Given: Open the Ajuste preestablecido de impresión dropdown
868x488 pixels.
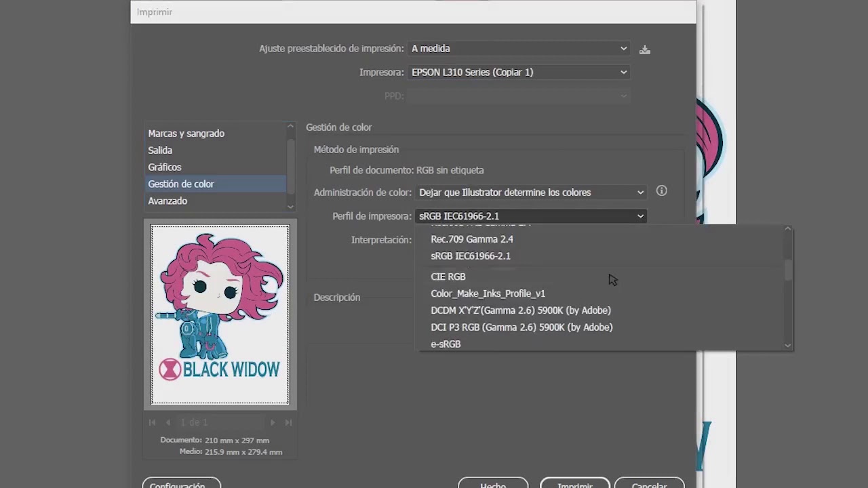Looking at the screenshot, I should click(x=519, y=49).
